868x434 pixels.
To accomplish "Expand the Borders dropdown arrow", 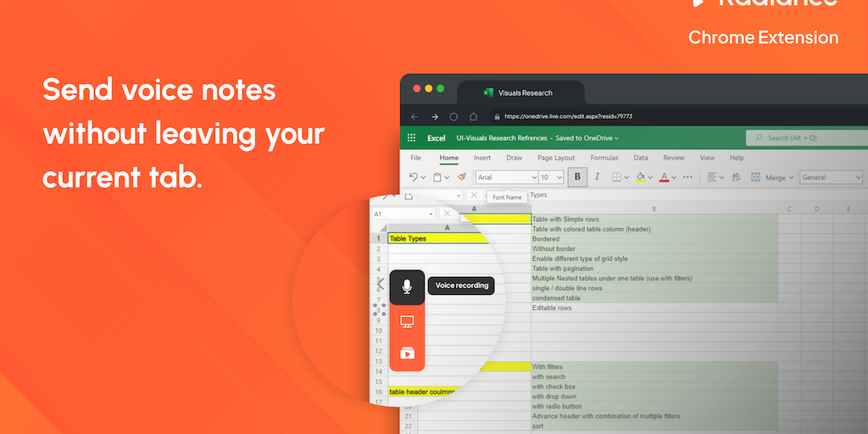I will point(626,178).
